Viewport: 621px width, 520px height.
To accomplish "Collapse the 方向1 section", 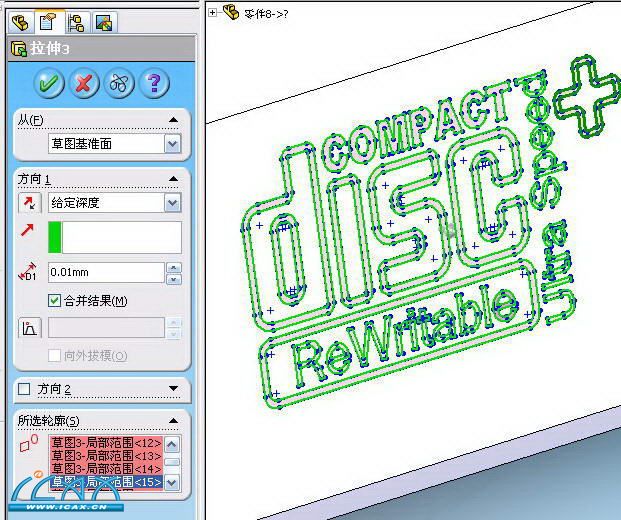I will [x=173, y=179].
